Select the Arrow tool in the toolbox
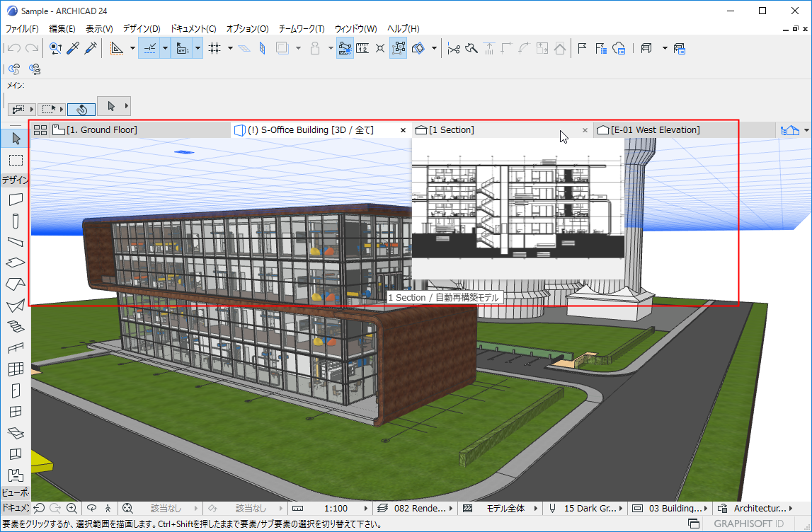 16,138
